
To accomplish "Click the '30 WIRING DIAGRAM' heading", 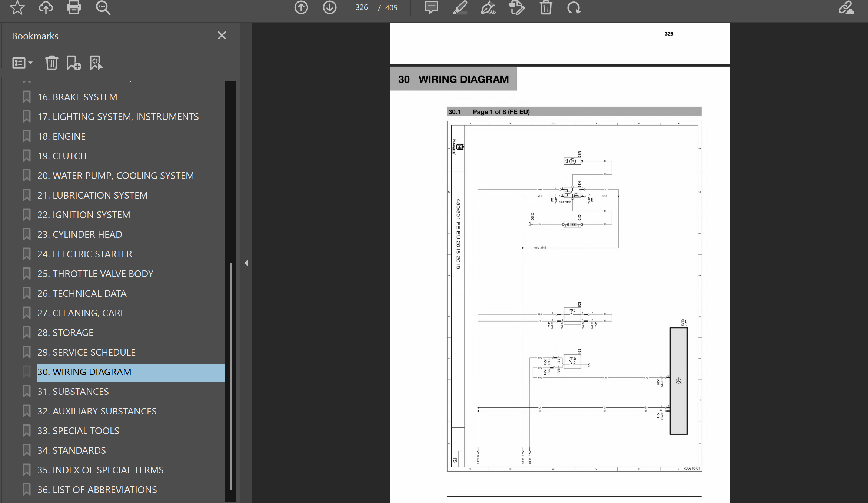I will (453, 79).
